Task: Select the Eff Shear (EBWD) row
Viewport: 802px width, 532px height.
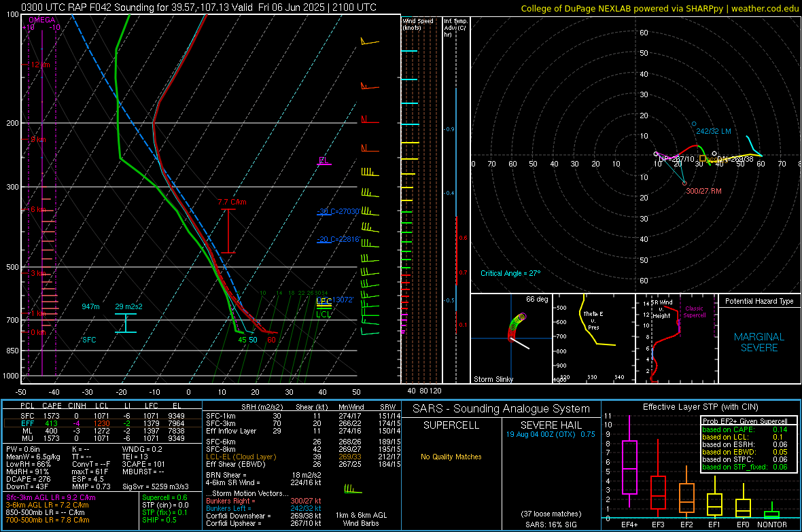Action: [x=303, y=465]
